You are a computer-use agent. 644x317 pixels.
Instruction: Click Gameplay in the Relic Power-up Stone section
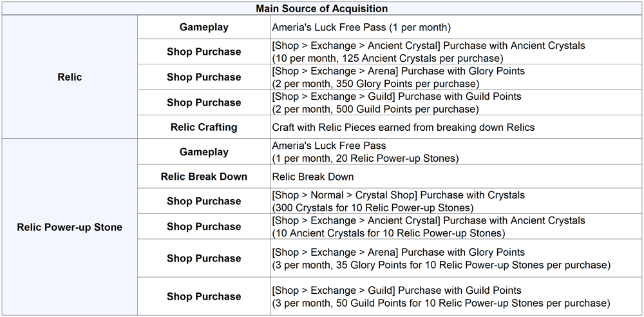pos(204,152)
